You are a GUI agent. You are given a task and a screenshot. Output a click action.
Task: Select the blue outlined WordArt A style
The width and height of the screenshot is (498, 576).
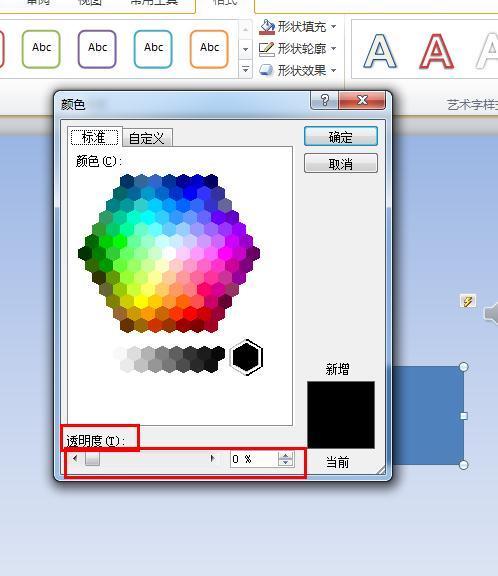[x=380, y=51]
